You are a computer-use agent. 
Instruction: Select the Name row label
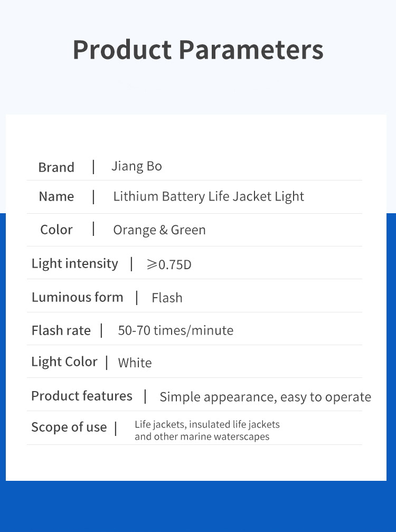(56, 196)
